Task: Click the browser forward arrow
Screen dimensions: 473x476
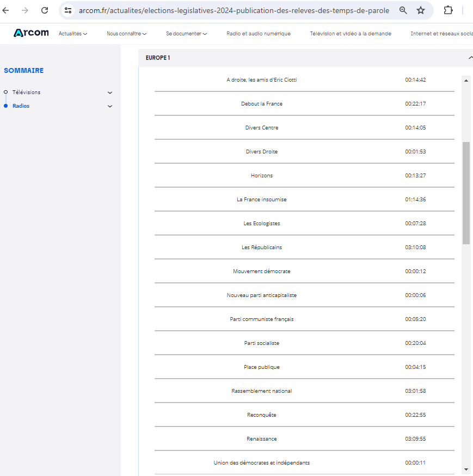Action: pos(25,10)
